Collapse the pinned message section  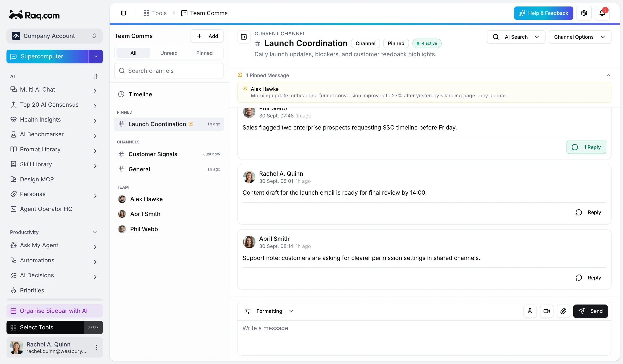[x=608, y=75]
